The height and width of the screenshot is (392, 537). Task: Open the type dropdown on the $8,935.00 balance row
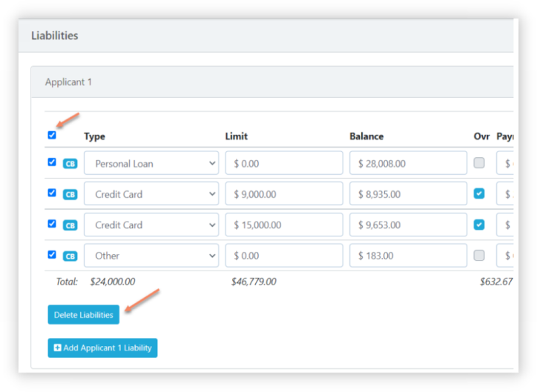coord(151,194)
